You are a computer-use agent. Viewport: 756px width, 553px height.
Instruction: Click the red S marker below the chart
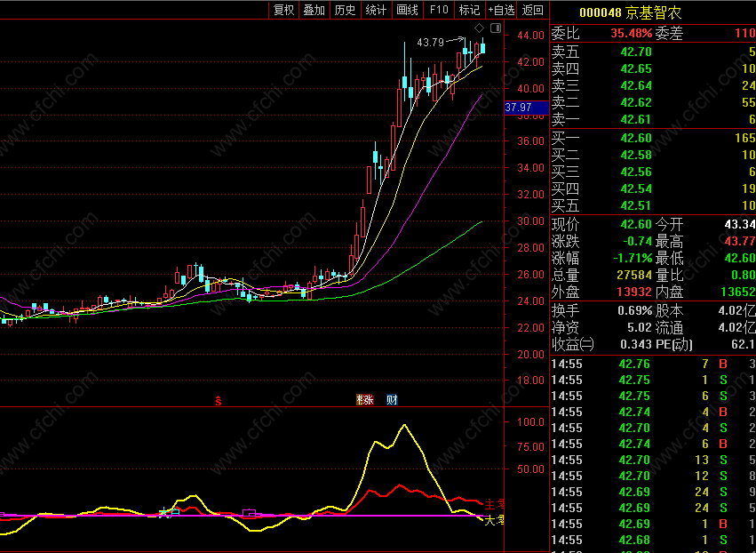pos(219,400)
